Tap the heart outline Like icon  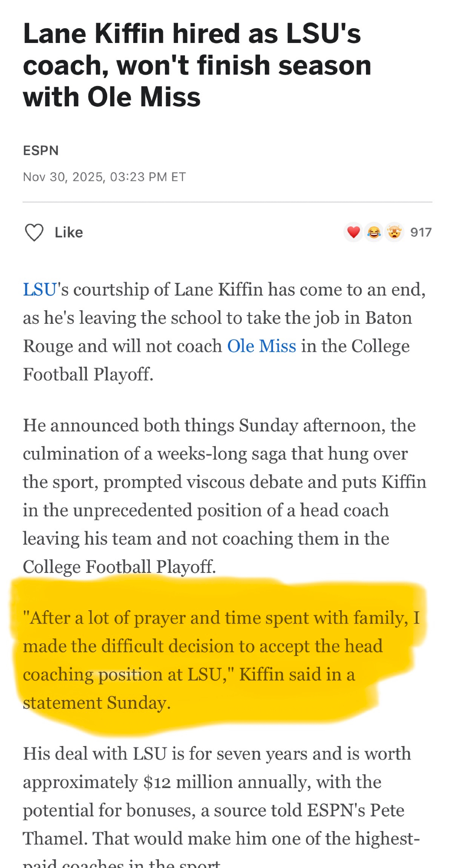[x=34, y=233]
